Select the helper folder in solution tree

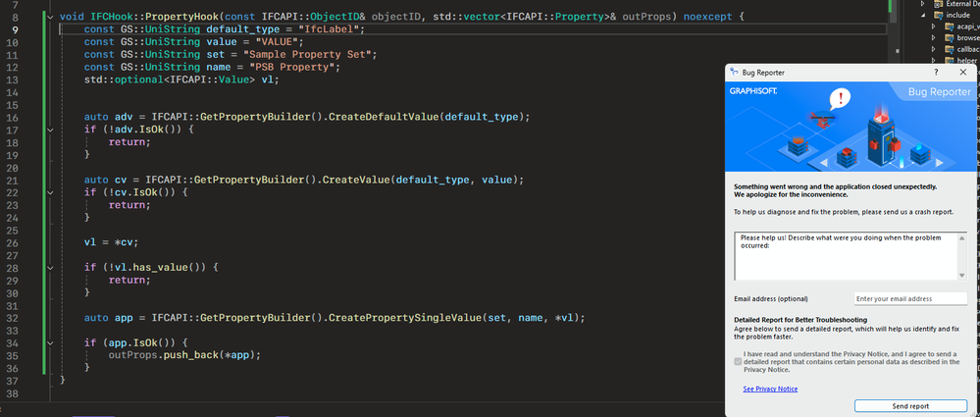pos(969,60)
